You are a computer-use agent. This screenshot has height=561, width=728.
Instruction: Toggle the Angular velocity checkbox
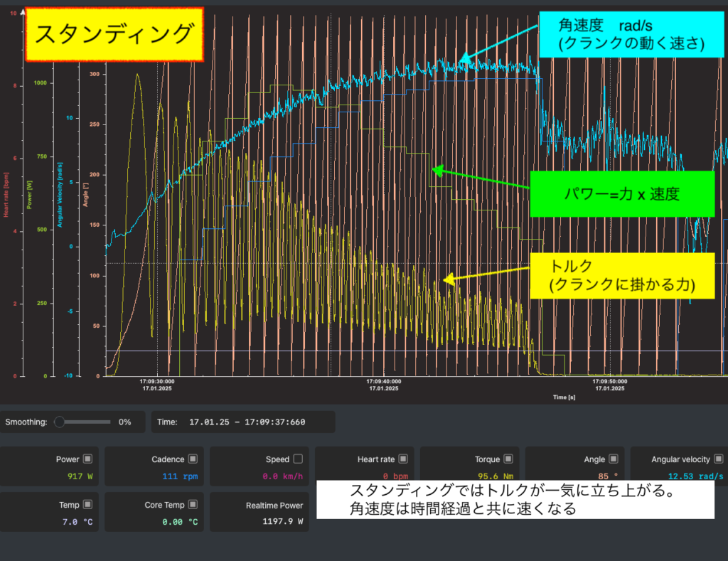(x=719, y=459)
